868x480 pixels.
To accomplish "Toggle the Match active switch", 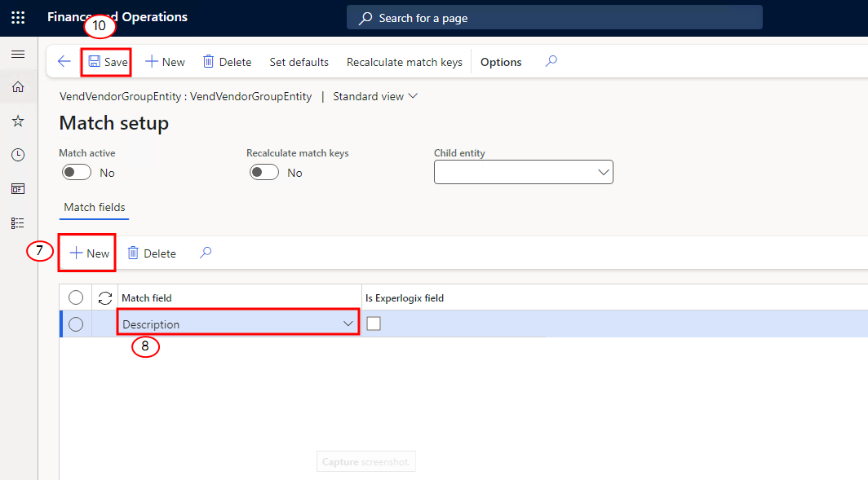I will 77,173.
